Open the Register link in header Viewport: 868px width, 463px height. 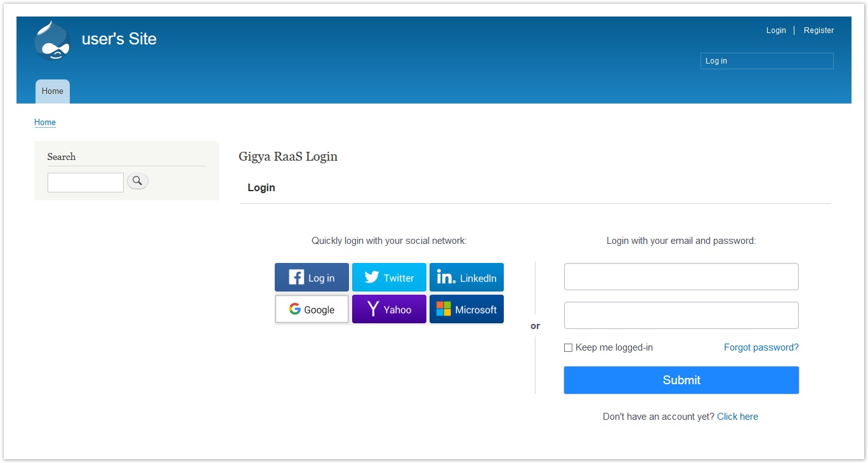819,30
